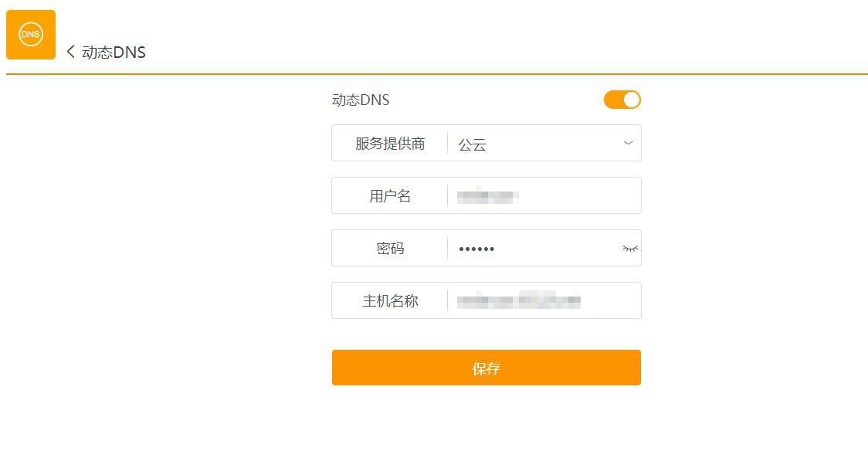Save settings with the 保存 button

tap(487, 368)
